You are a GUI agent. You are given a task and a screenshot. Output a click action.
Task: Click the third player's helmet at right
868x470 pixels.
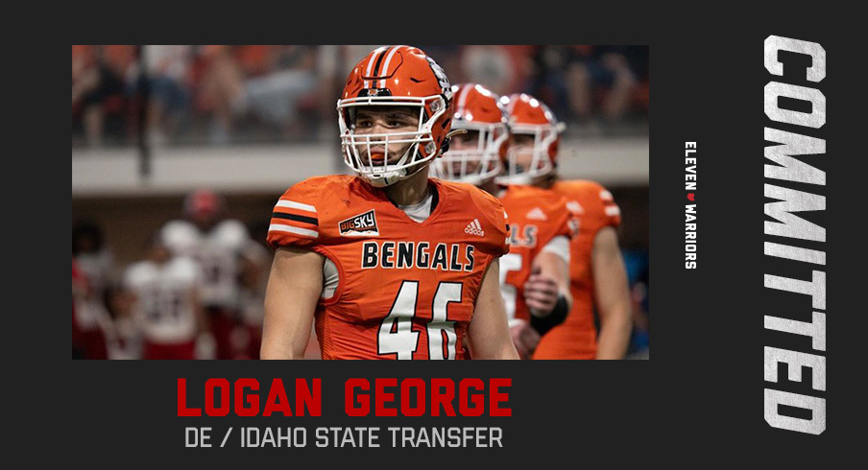tap(531, 138)
